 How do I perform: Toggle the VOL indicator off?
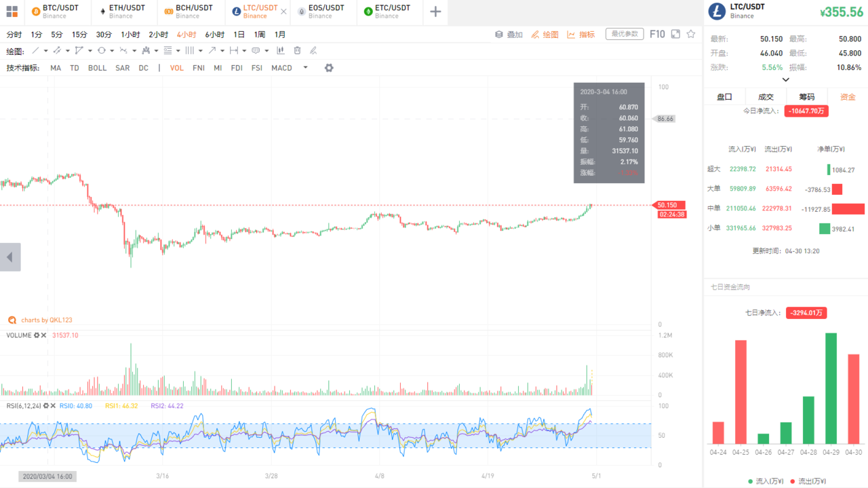tap(177, 68)
